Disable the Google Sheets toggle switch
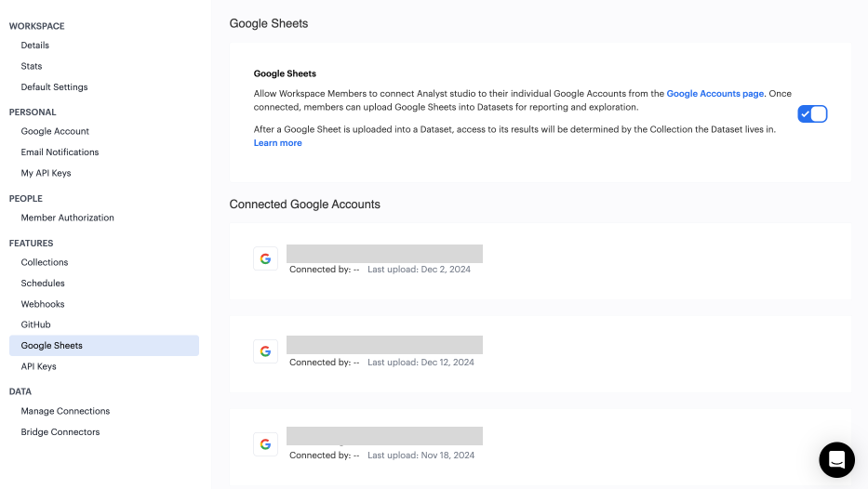The height and width of the screenshot is (489, 868). 812,113
